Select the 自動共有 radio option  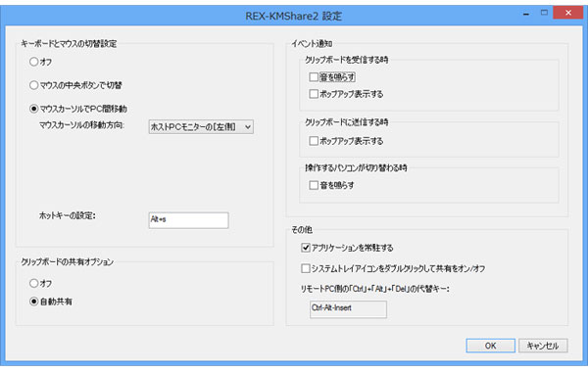tap(33, 302)
